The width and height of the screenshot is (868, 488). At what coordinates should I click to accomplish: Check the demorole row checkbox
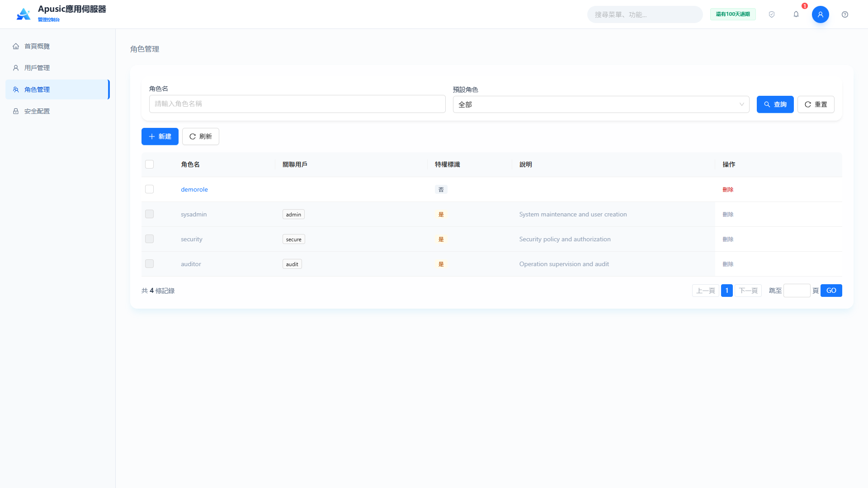click(150, 189)
